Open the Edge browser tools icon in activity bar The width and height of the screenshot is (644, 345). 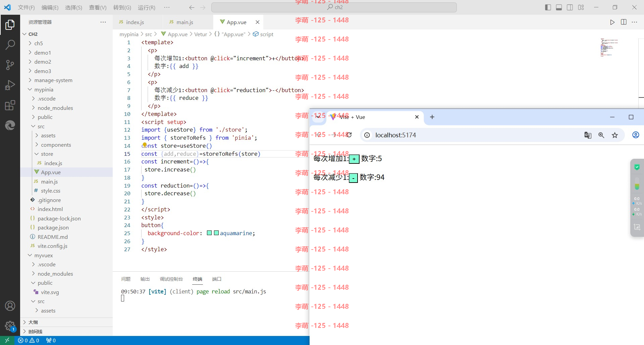click(10, 125)
